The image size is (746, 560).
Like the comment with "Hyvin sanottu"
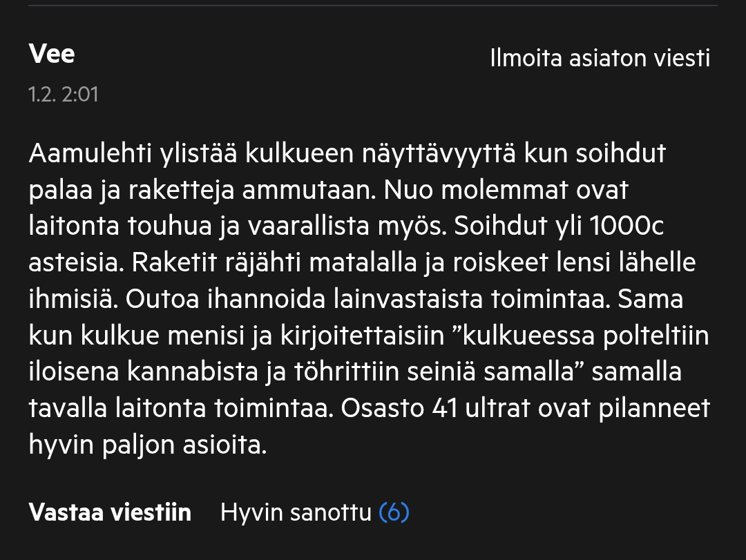(296, 512)
